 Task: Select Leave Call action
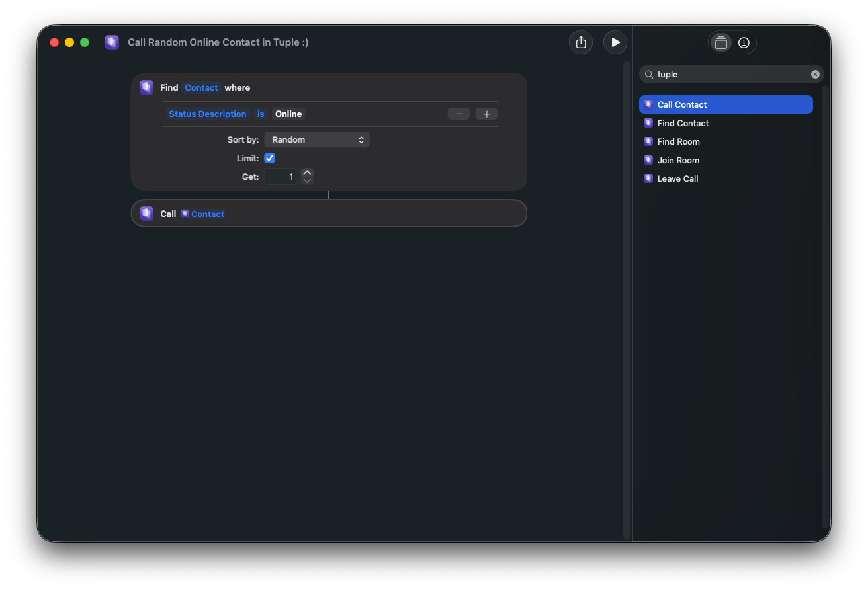(x=726, y=178)
